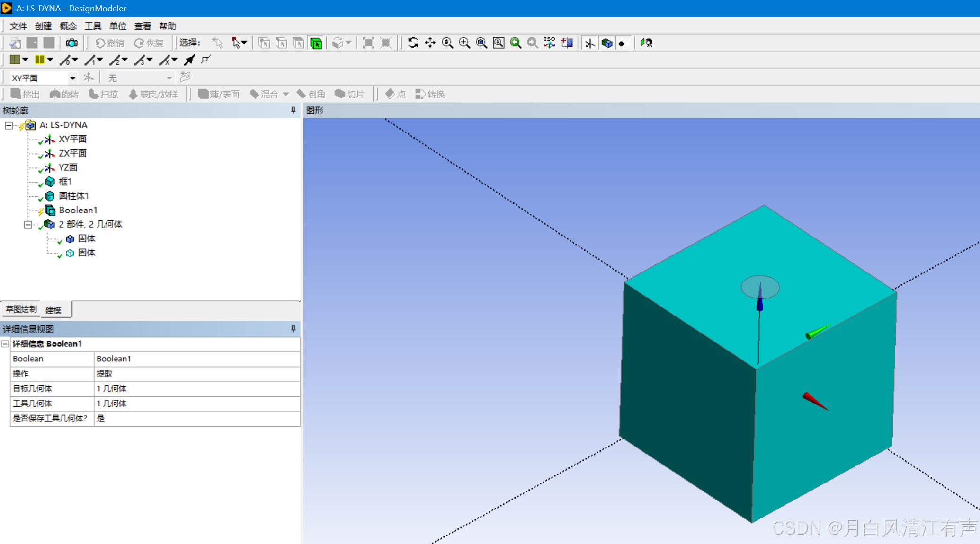This screenshot has width=980, height=544.
Task: Click the Zoom to Fit icon
Action: click(481, 43)
